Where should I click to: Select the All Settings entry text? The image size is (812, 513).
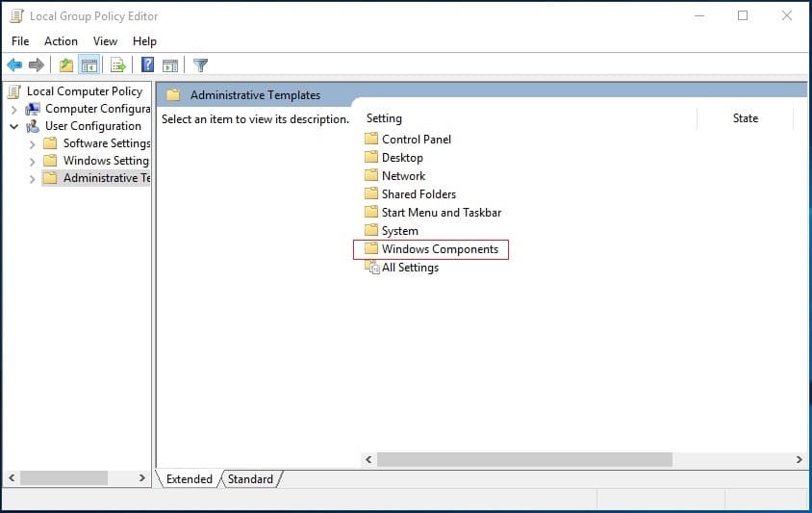410,268
